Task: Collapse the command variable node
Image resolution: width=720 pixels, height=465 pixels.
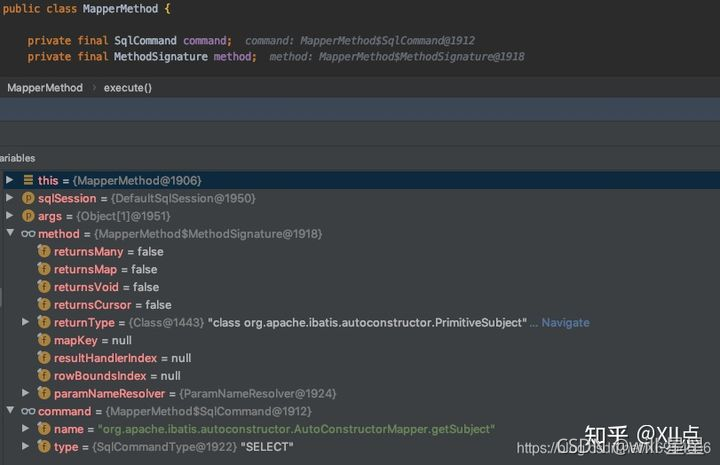Action: [10, 410]
